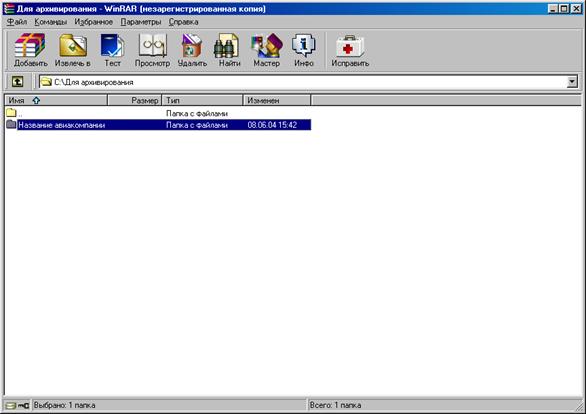Open the Справка menu
This screenshot has width=586, height=414.
183,22
